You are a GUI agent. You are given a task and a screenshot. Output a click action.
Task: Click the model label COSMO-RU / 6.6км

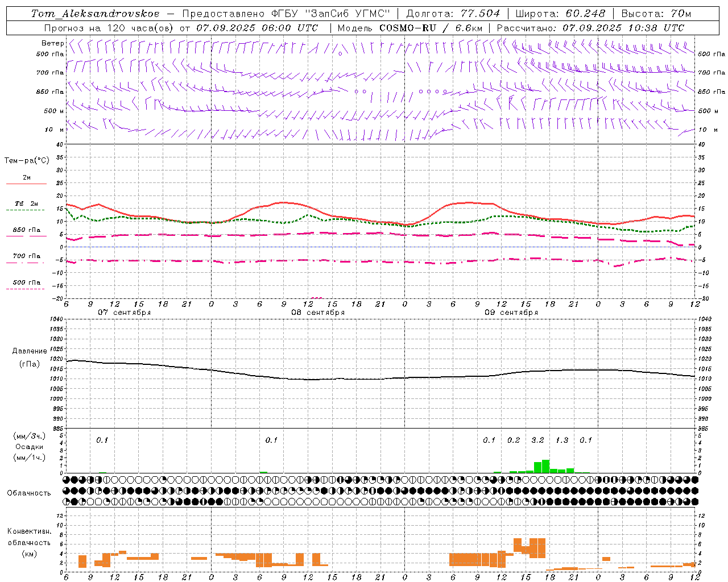click(431, 28)
